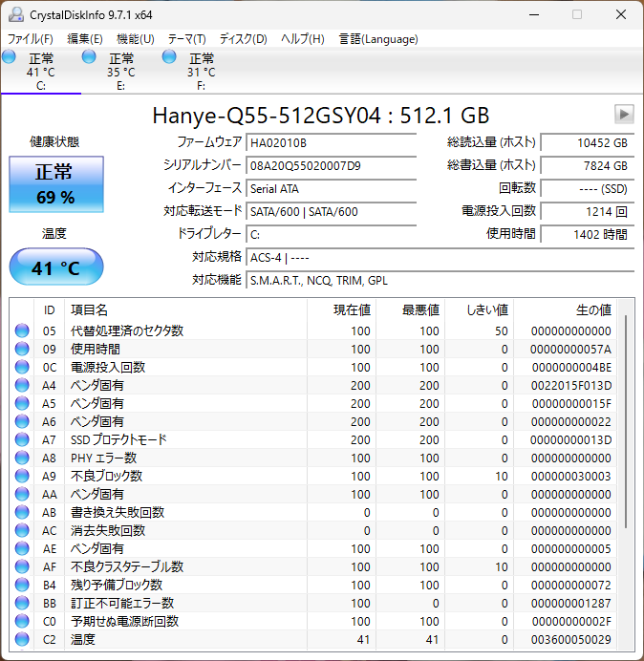
Task: Click the status icon for attribute AC
Action: 22,530
